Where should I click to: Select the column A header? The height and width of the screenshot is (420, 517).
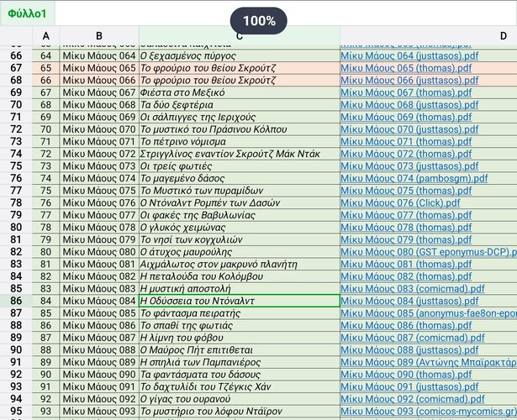pos(45,35)
